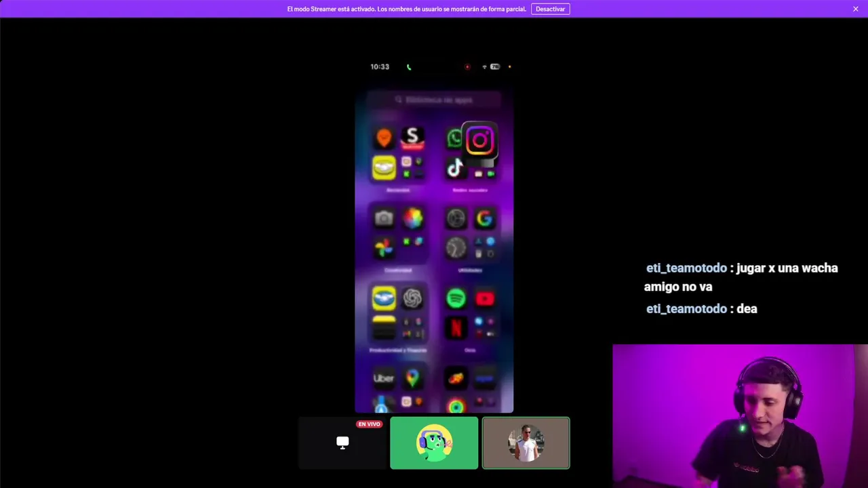This screenshot has height=488, width=868.
Task: Click the streamer webcam overlay
Action: point(740,416)
